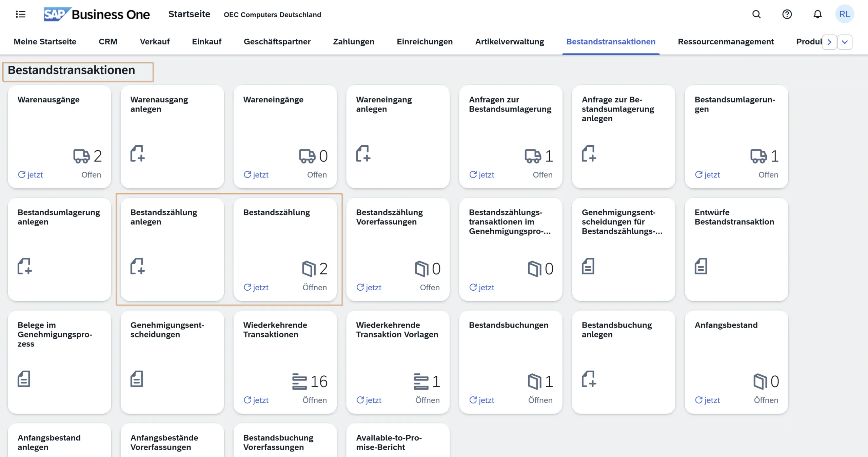Open the notifications bell icon
The image size is (868, 457).
pyautogui.click(x=817, y=14)
